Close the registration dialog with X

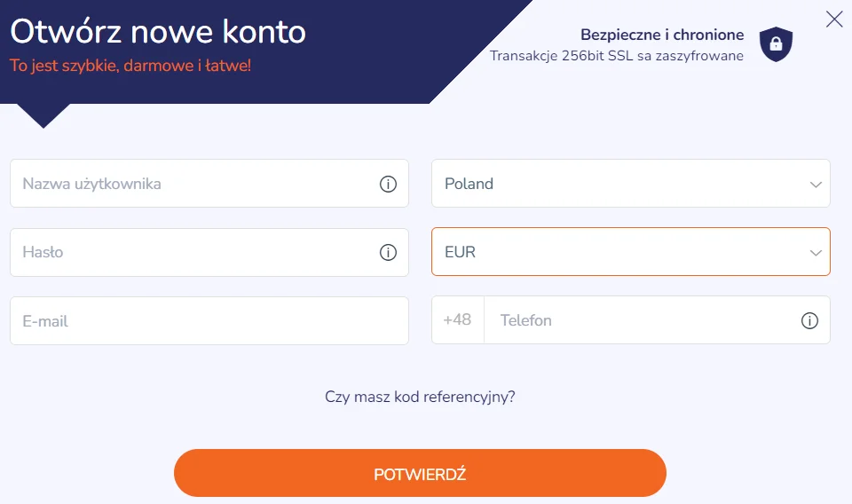(x=834, y=20)
